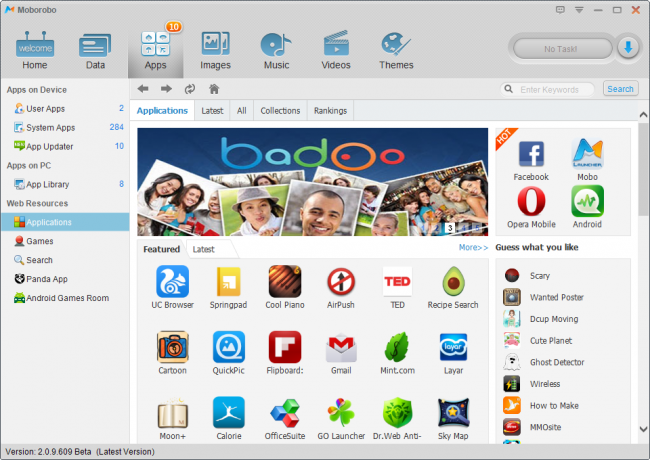Open the QuickPic app
Screen dimensions: 650x460
[228, 353]
